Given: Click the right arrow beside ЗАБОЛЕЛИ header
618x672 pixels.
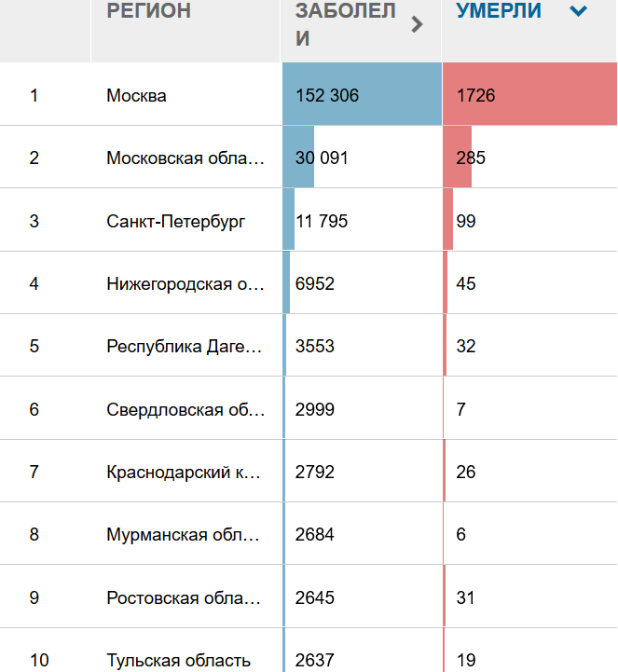Looking at the screenshot, I should [x=417, y=24].
